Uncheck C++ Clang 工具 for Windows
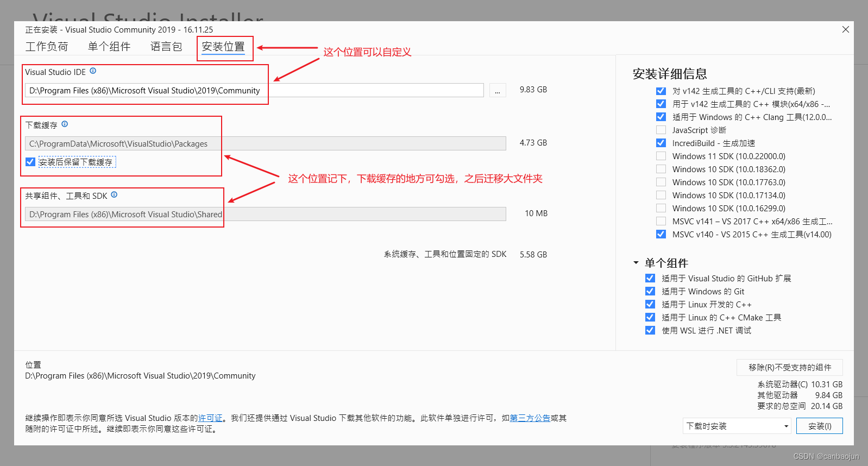This screenshot has width=868, height=466. coord(661,117)
